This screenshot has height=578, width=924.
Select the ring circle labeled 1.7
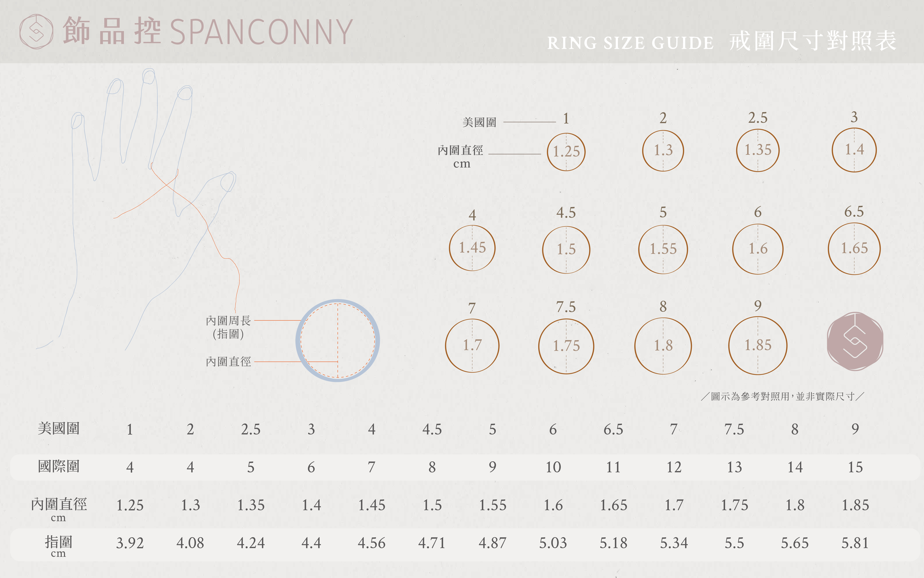[x=472, y=346]
